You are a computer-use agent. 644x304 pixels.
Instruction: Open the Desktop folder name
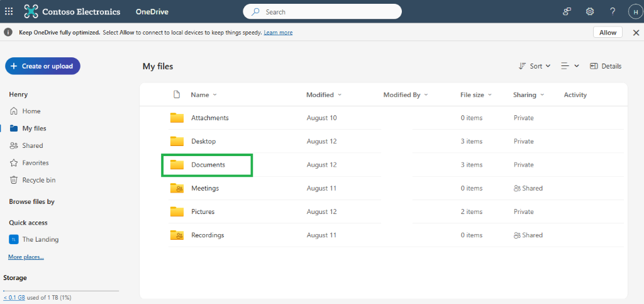[x=203, y=142]
